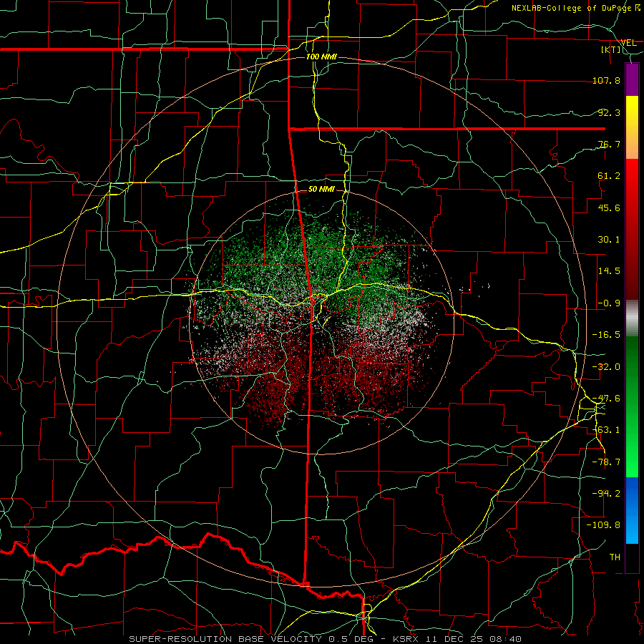Click the 100 NMI range ring label
This screenshot has width=644, height=644.
coord(321,57)
